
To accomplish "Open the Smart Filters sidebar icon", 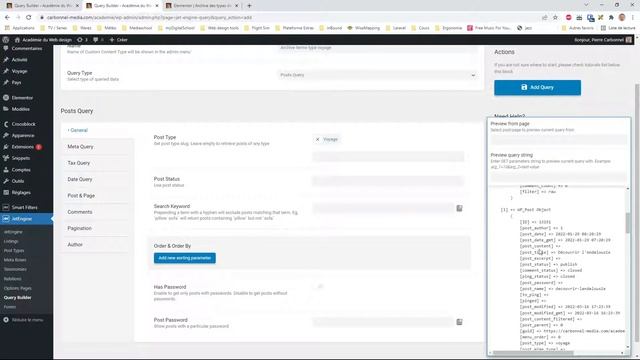I will (6, 207).
